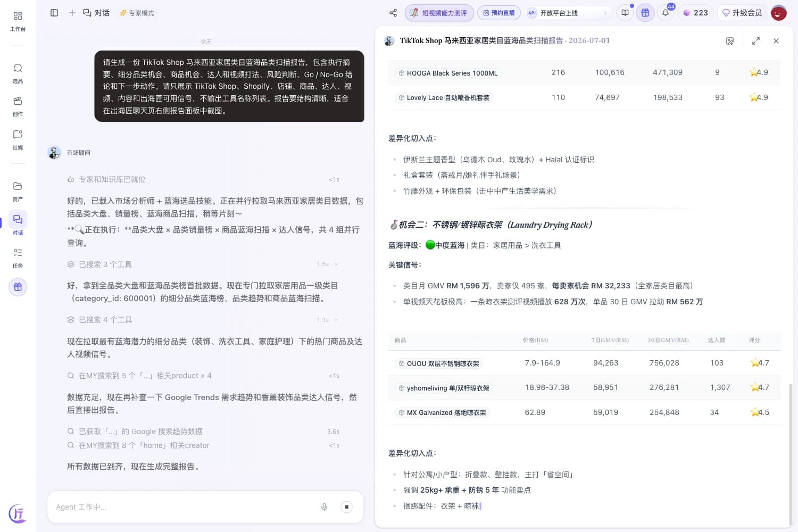Click the 7日GMV(RM) column header

tap(610, 340)
